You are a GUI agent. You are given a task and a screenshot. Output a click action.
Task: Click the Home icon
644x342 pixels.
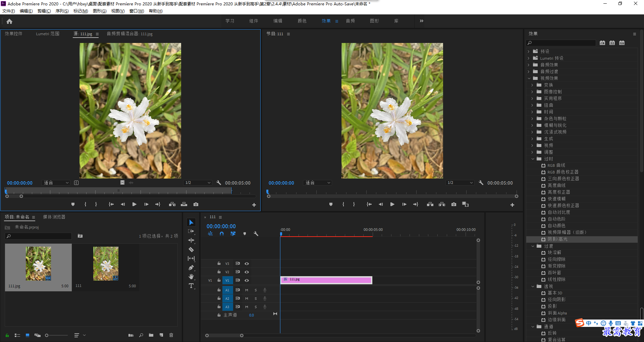click(9, 21)
